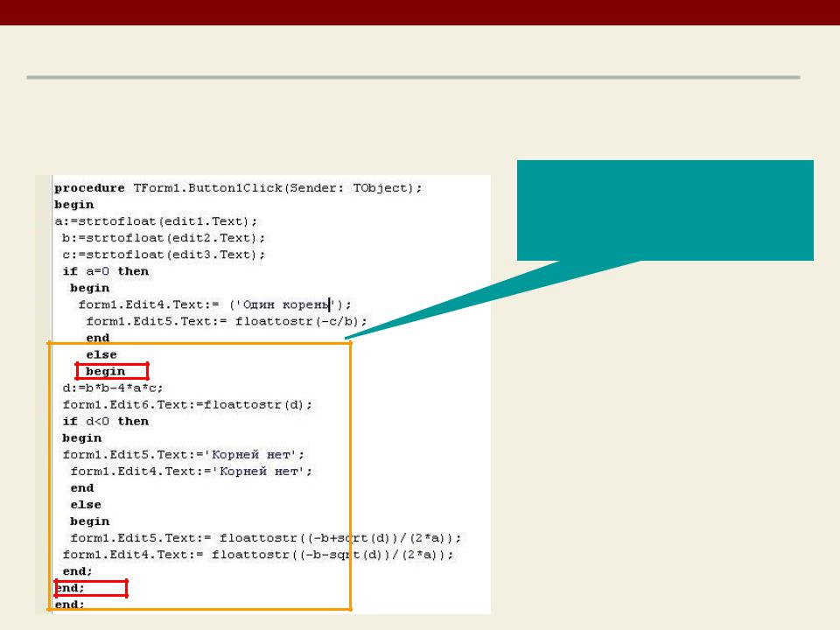Viewport: 840px width, 630px height.
Task: Click the line a:=strtofloat(edit1.Text);
Action: [156, 221]
